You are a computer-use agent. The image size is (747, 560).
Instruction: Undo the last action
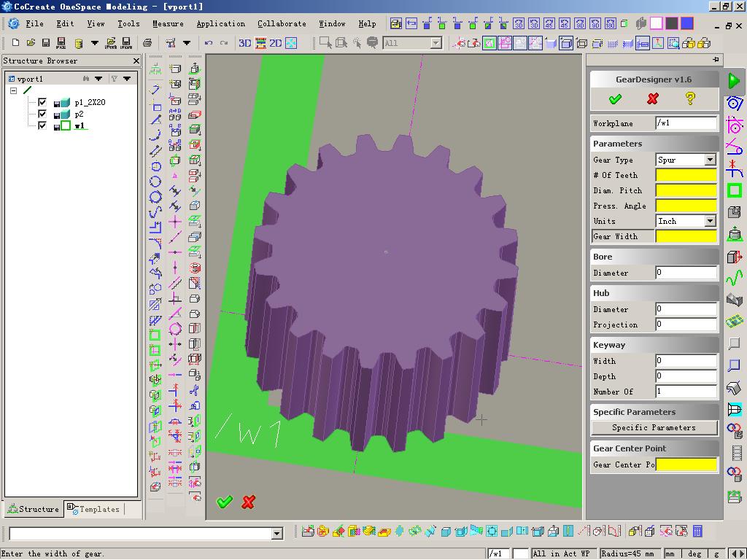(x=209, y=43)
